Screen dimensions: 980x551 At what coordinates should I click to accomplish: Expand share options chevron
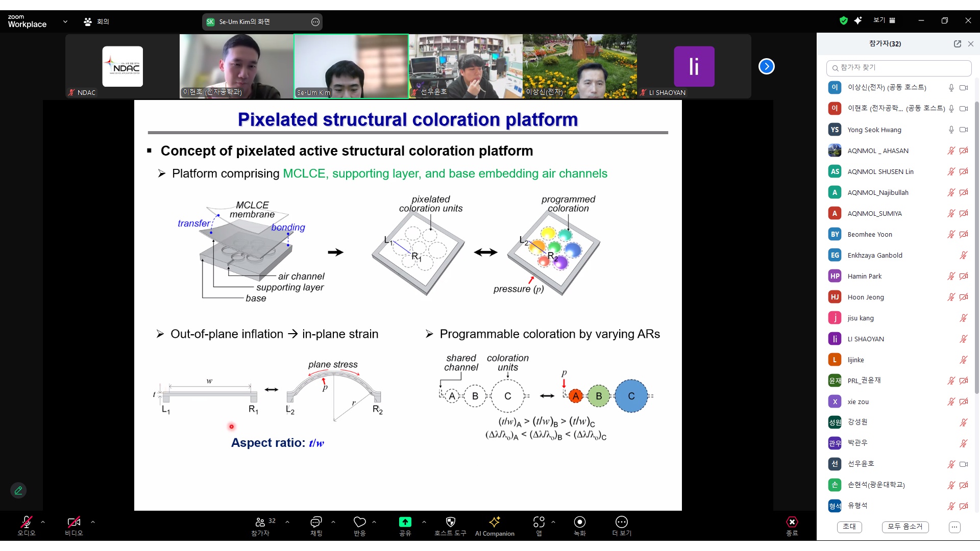coord(424,522)
